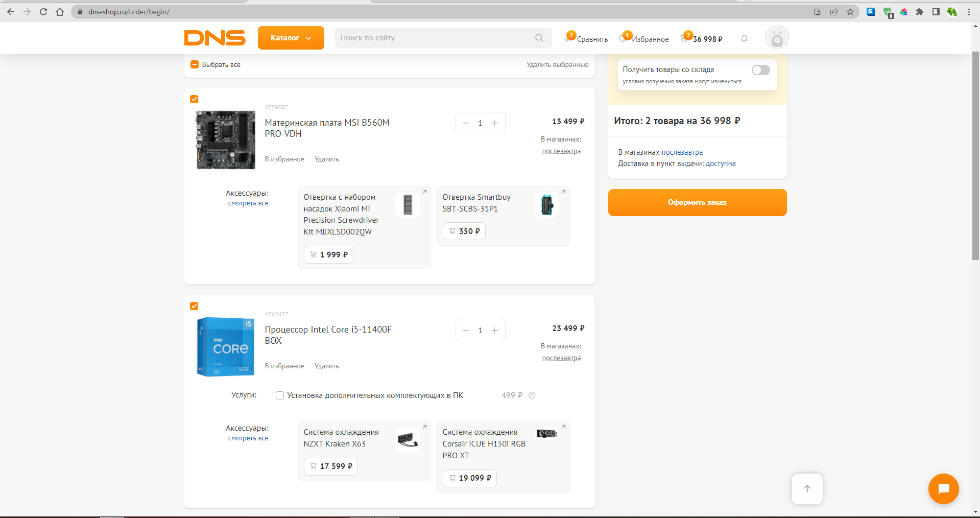Open the Chrome three-dot menu
The width and height of the screenshot is (980, 518).
click(x=969, y=12)
